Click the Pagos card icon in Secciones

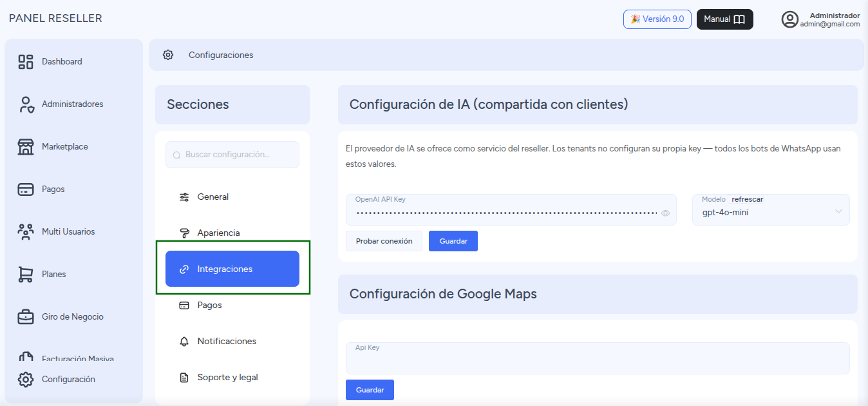[184, 305]
